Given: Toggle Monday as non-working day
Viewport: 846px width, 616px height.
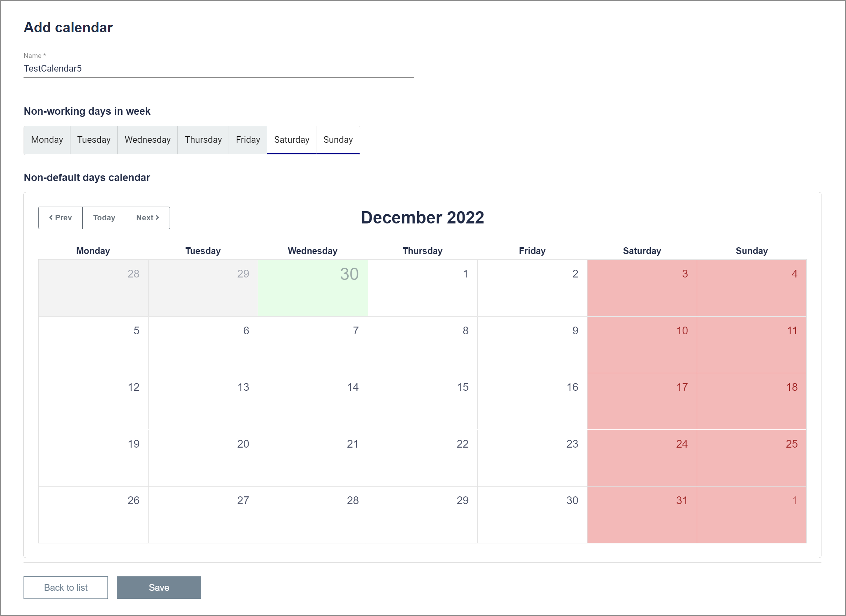Looking at the screenshot, I should point(47,139).
